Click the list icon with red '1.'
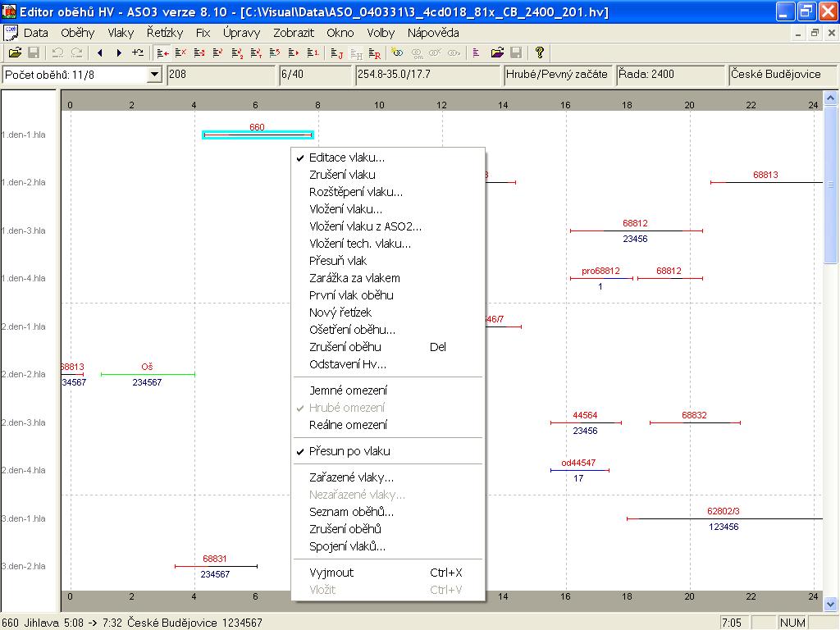This screenshot has height=630, width=840. click(313, 52)
